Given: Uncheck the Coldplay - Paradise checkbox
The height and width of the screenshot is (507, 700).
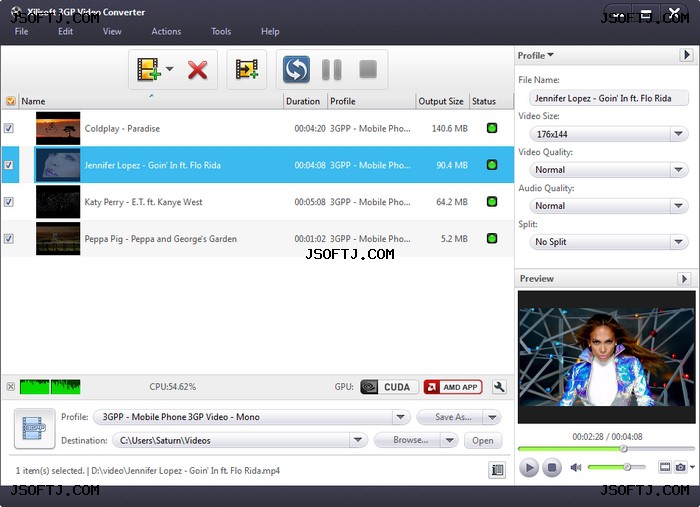Looking at the screenshot, I should (8, 128).
